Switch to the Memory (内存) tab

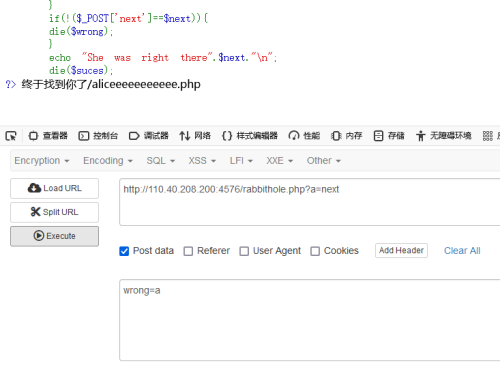point(347,136)
